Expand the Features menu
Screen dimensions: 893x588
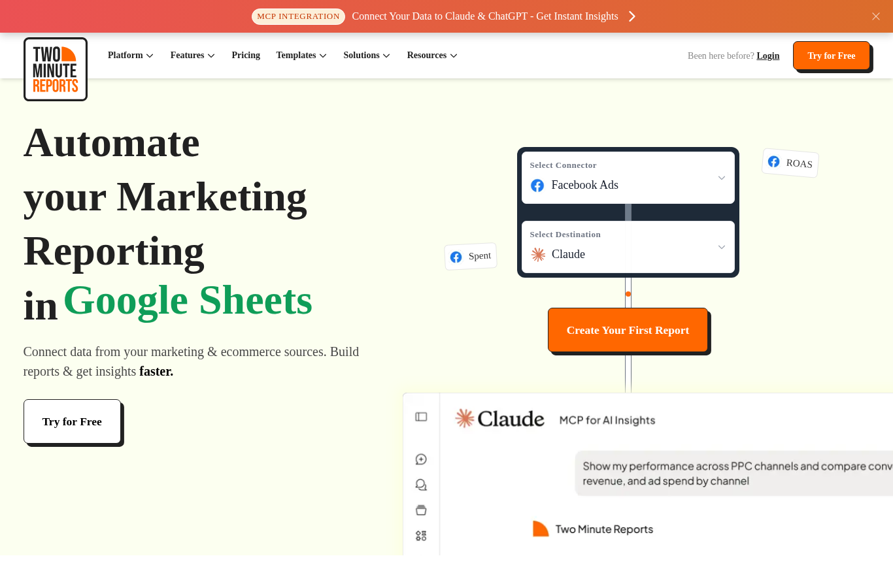pyautogui.click(x=193, y=56)
